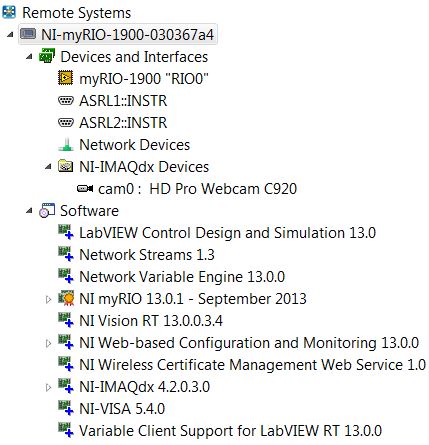Select the Software category label
Viewport: 429px width, 445px height.
click(x=89, y=211)
